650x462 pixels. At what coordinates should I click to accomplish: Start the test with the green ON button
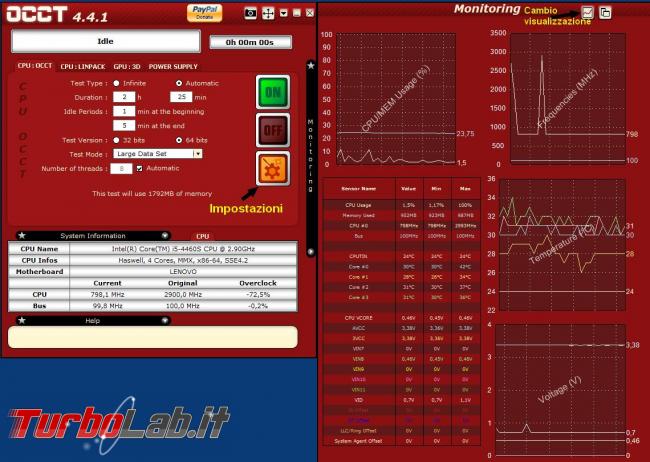pos(273,92)
